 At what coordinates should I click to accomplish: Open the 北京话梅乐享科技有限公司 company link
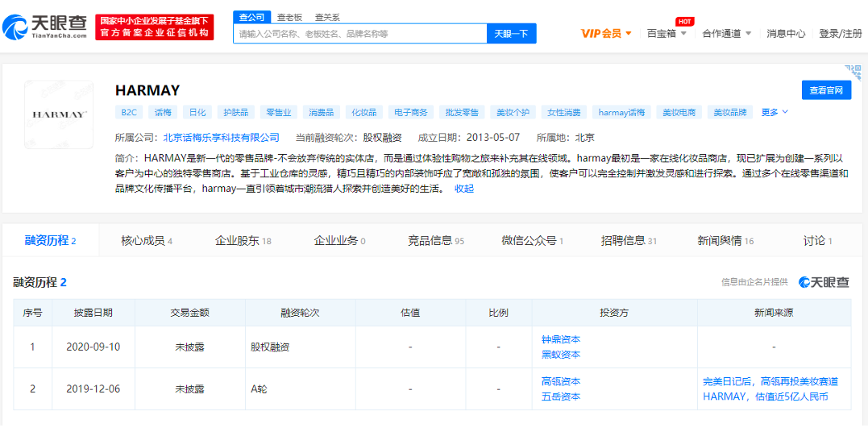pos(221,138)
